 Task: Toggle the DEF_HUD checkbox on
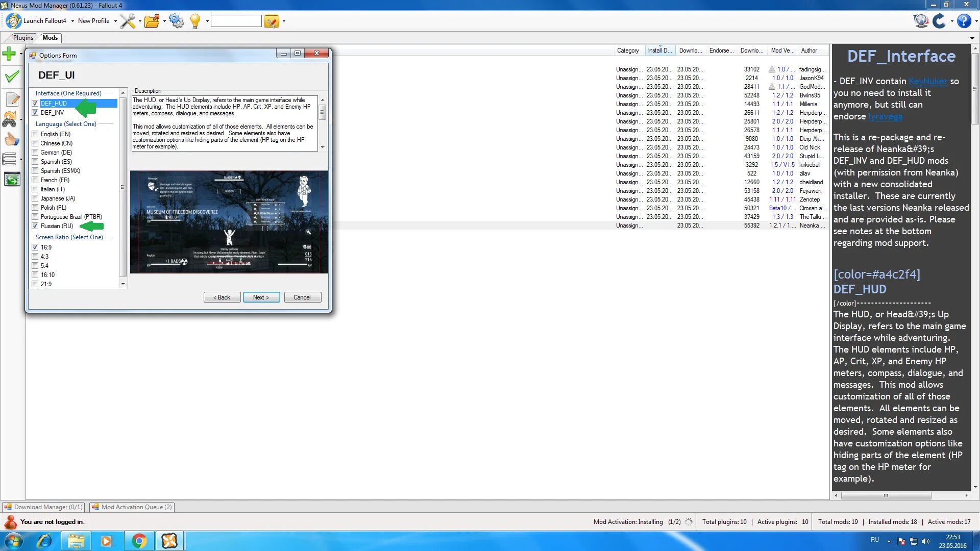(35, 103)
